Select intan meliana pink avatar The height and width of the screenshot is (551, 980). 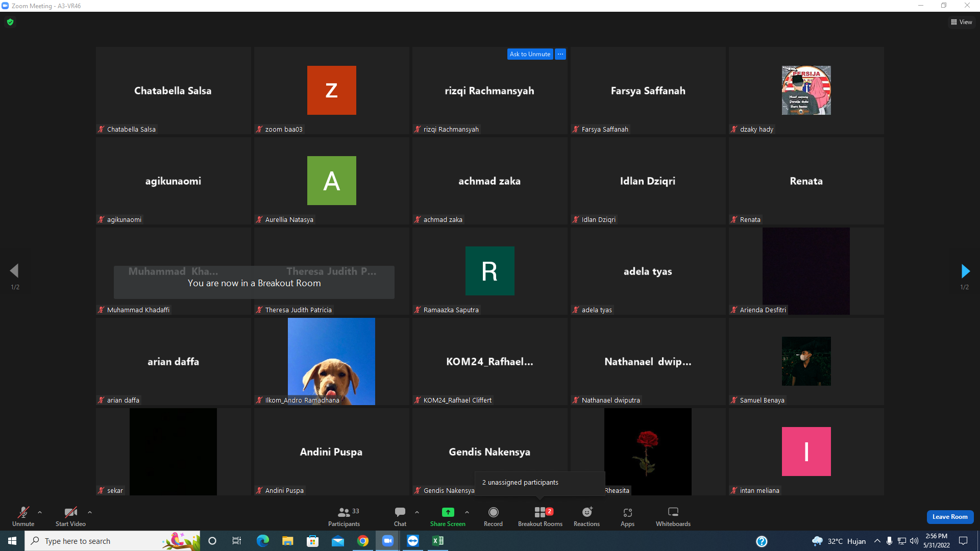click(x=806, y=452)
